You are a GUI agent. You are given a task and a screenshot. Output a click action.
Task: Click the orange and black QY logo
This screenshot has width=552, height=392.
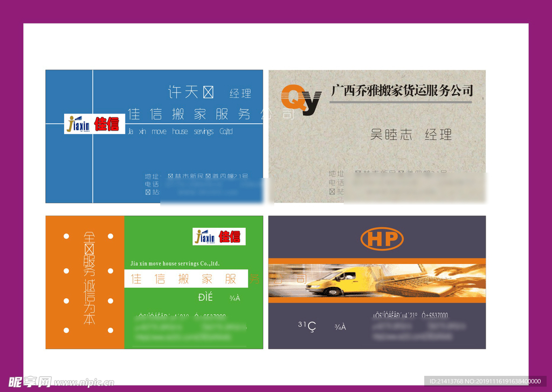pyautogui.click(x=301, y=101)
